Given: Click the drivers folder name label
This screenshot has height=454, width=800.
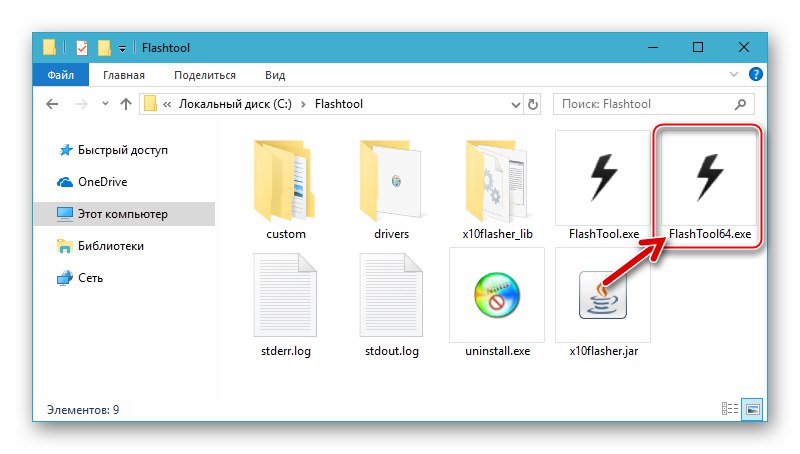Looking at the screenshot, I should coord(391,234).
